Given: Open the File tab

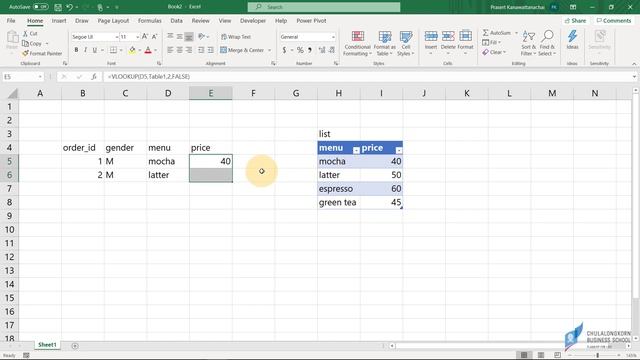Looking at the screenshot, I should coord(11,20).
